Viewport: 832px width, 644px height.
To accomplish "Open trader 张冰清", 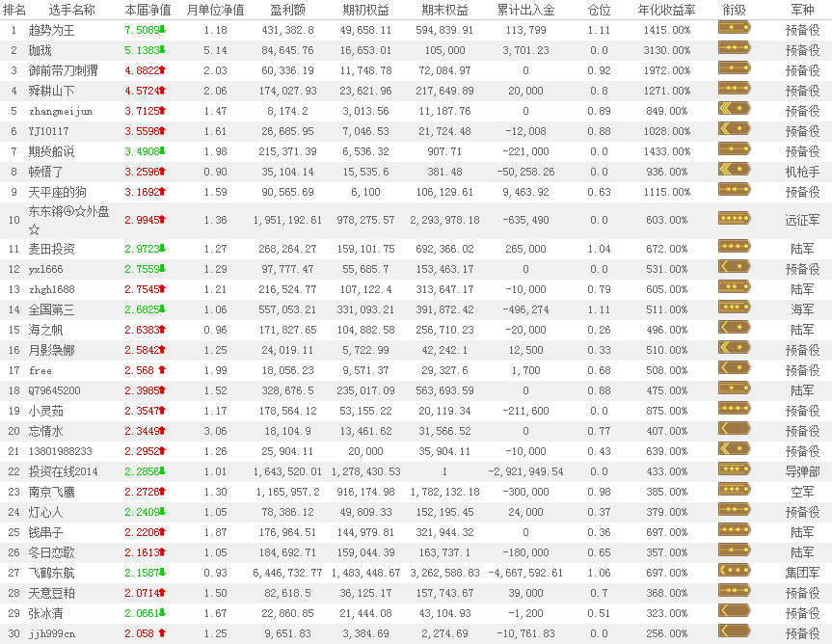I will tap(45, 613).
